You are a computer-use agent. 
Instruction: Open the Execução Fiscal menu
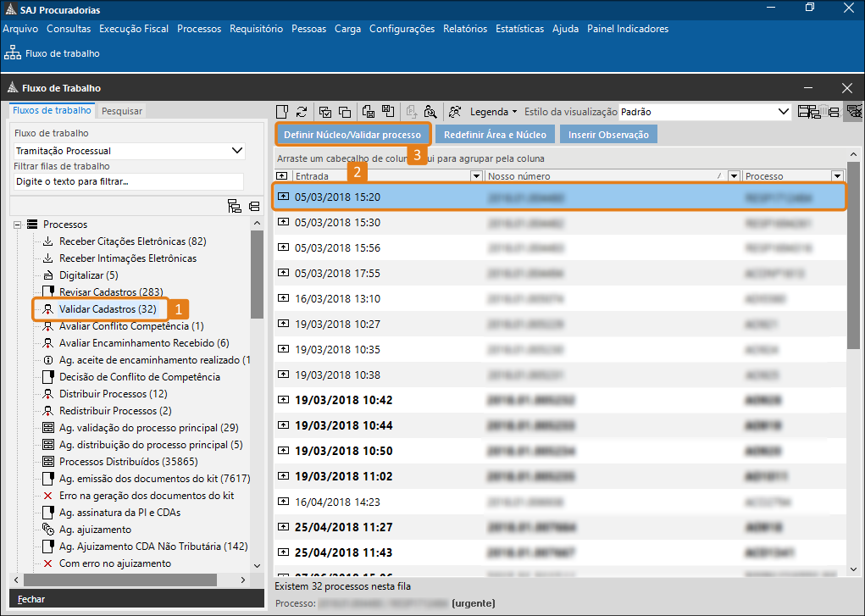[134, 29]
